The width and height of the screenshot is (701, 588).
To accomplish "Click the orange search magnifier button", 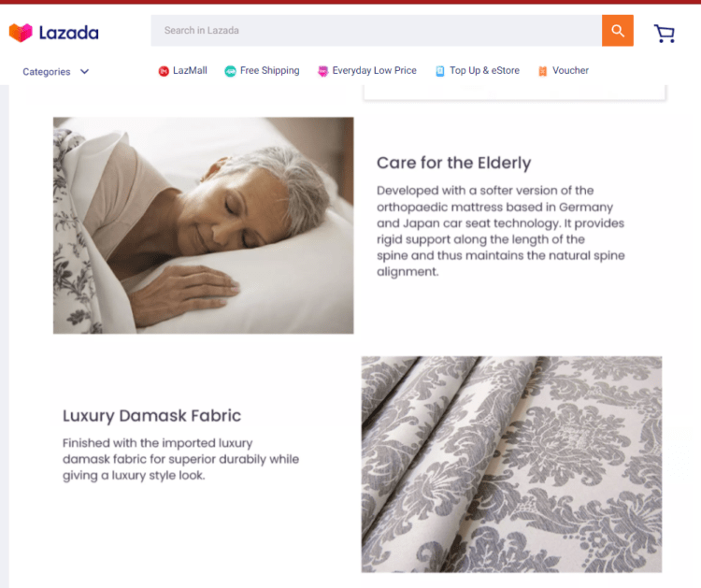I will [x=618, y=31].
